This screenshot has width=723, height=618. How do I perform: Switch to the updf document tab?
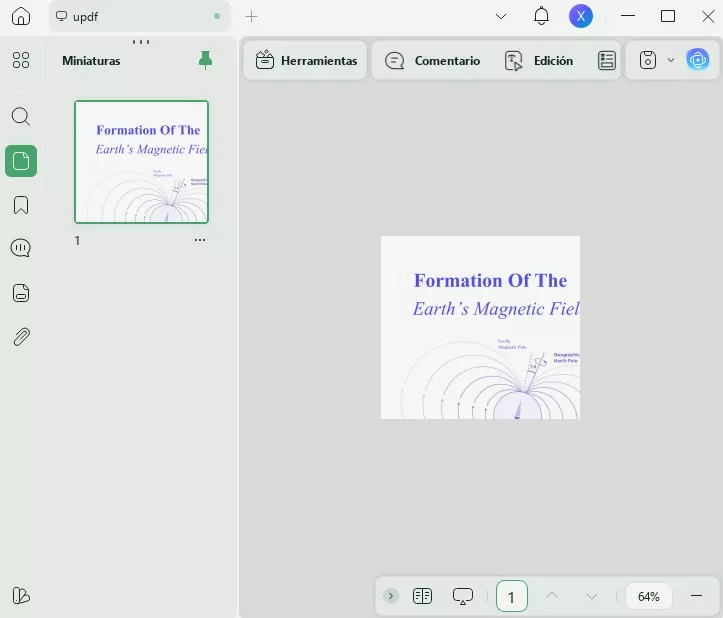click(140, 17)
